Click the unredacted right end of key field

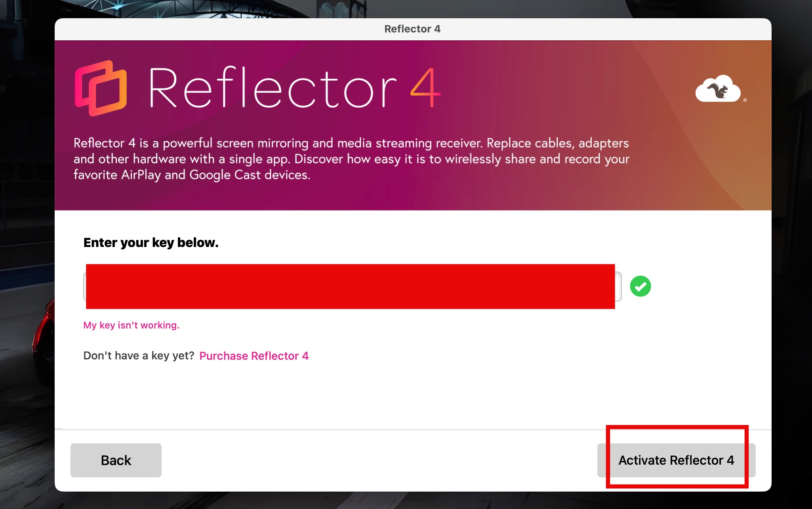coord(618,286)
